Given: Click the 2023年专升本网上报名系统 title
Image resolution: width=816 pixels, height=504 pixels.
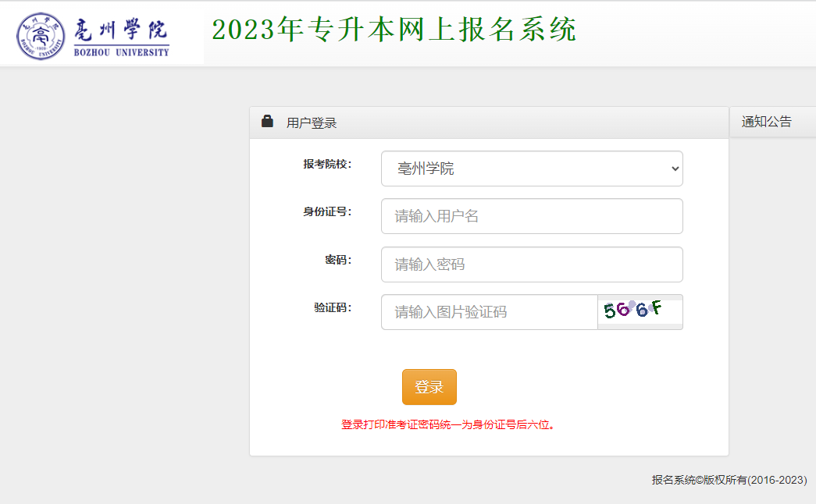Looking at the screenshot, I should 394,30.
